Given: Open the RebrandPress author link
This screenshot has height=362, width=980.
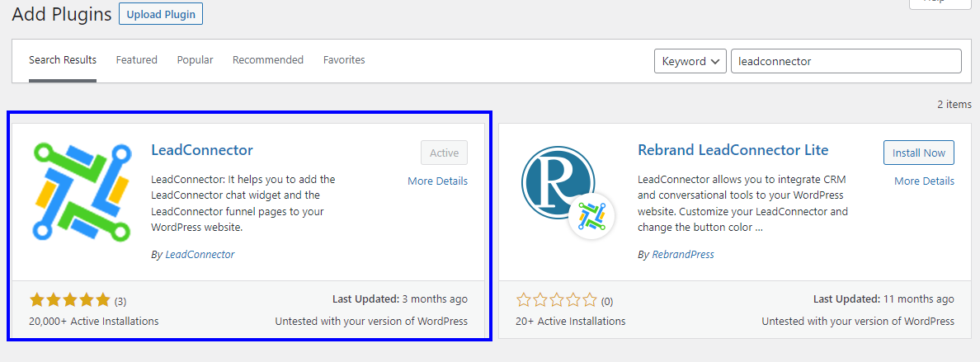Looking at the screenshot, I should click(682, 255).
